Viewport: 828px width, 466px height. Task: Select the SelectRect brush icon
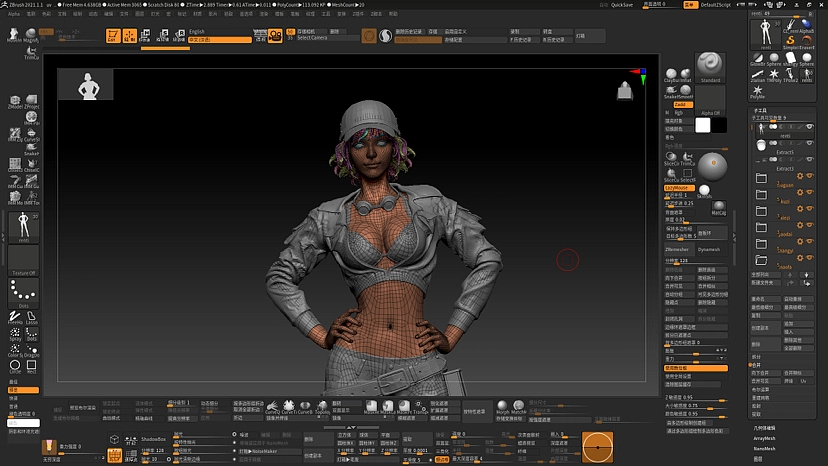pyautogui.click(x=688, y=175)
